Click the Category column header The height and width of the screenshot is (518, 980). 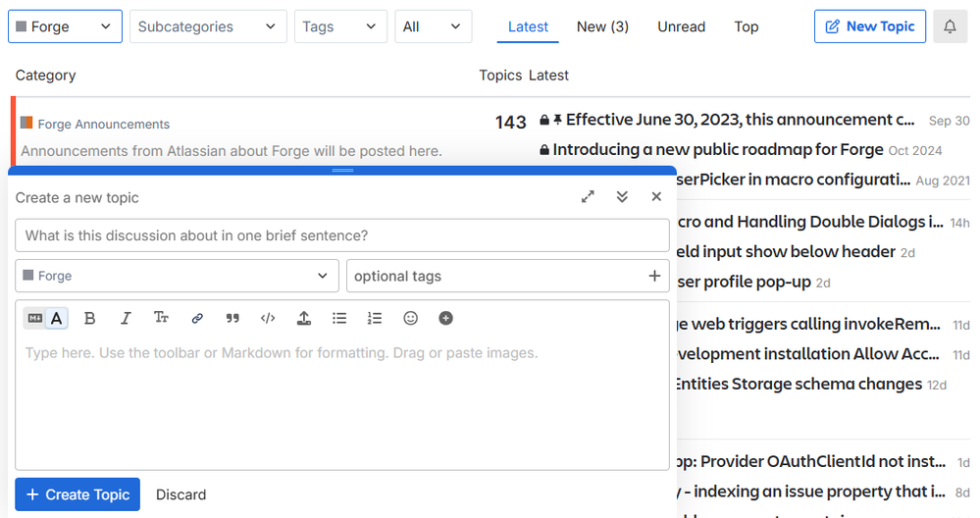[x=46, y=75]
